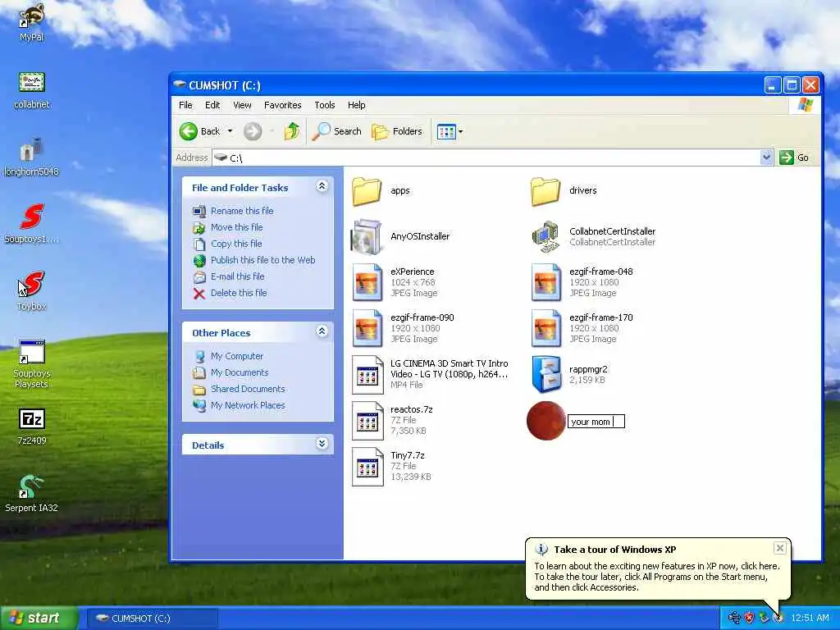Image resolution: width=840 pixels, height=630 pixels.
Task: Select the ezgif-frame-170 image icon
Action: [546, 328]
